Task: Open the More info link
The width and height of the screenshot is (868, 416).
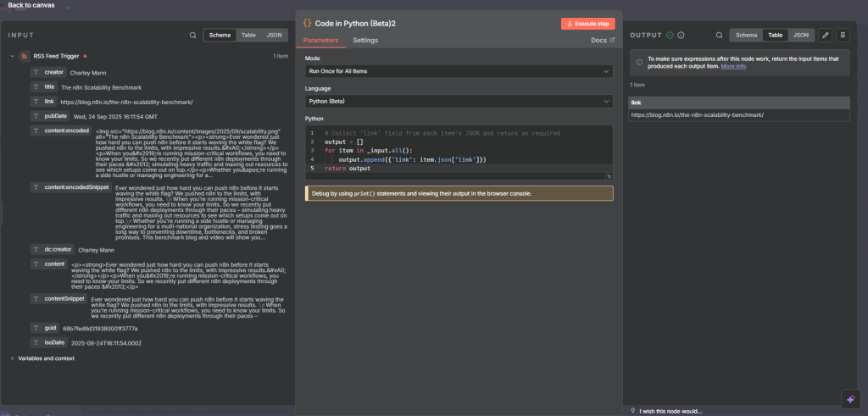Action: pos(733,66)
